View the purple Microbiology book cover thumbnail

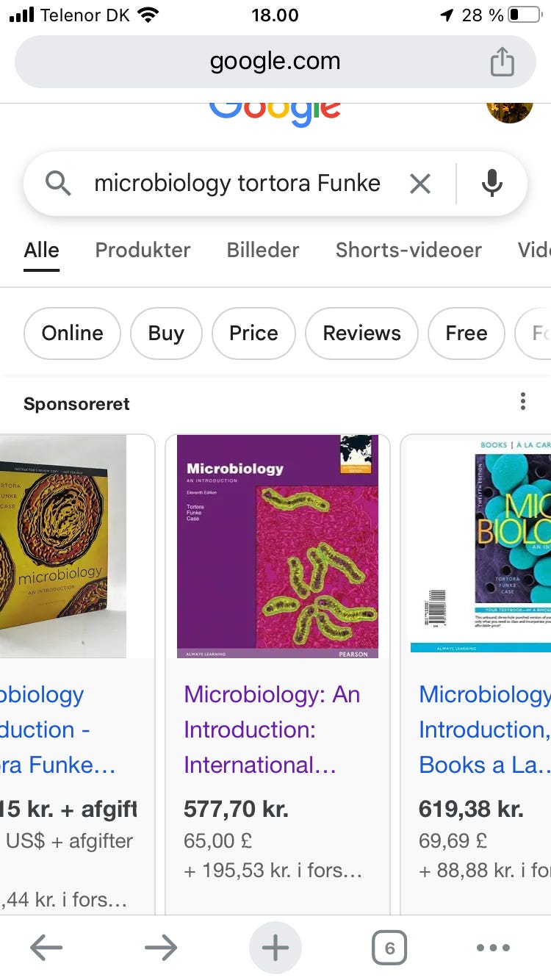pos(275,545)
